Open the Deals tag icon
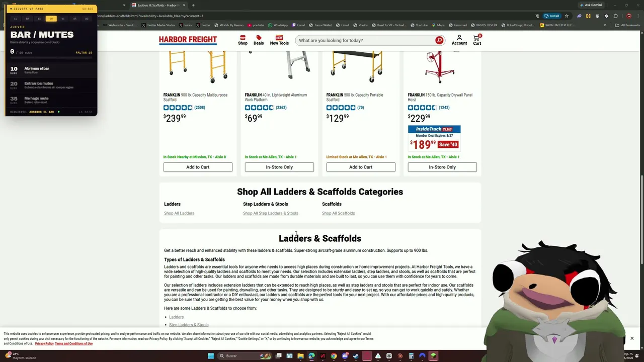Viewport: 644px width, 362px height. 259,40
